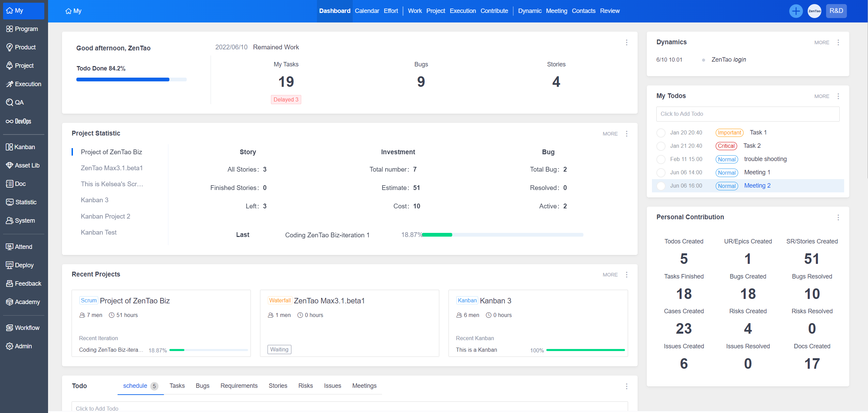Click MORE in My Todos panel
This screenshot has width=868, height=413.
tap(821, 96)
